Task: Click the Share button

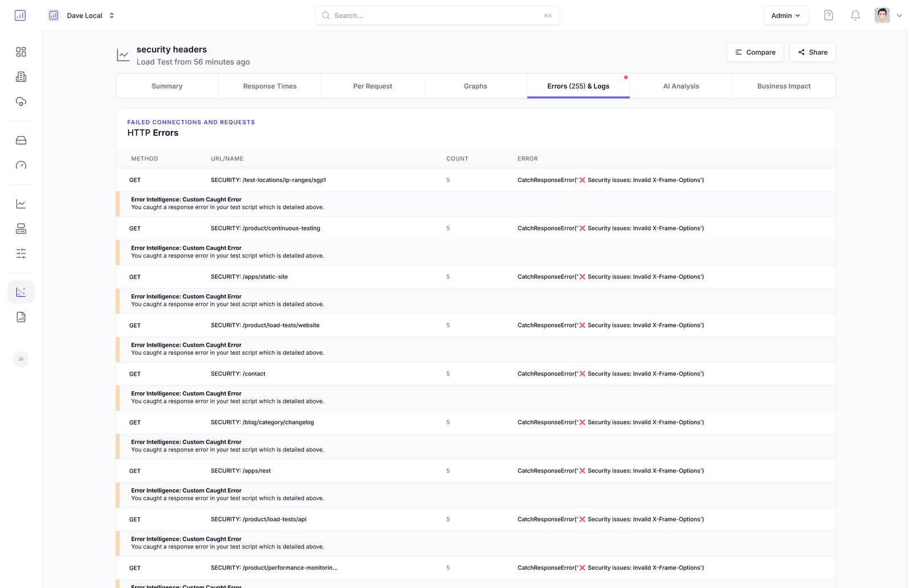Action: coord(812,52)
